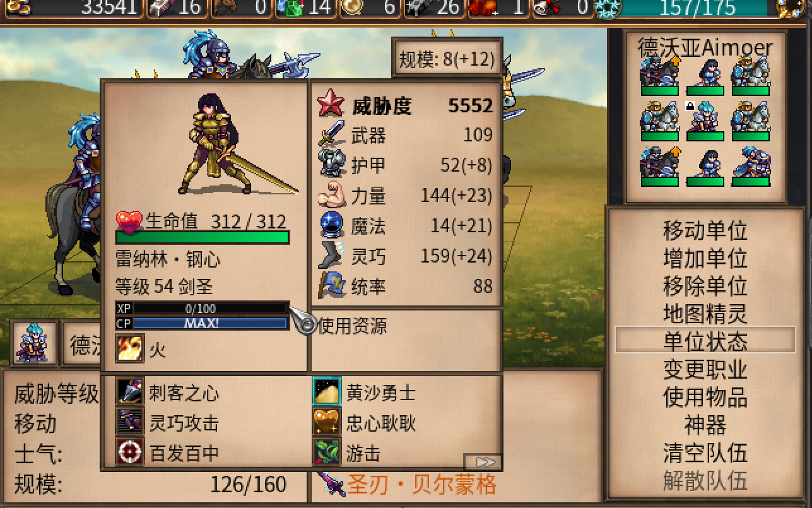Select the 灵巧攻击 skill icon

click(129, 422)
